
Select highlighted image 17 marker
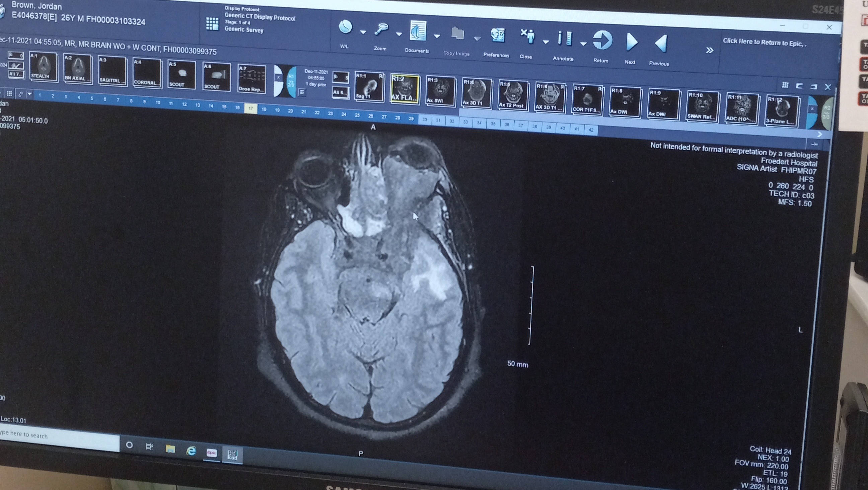tap(250, 108)
